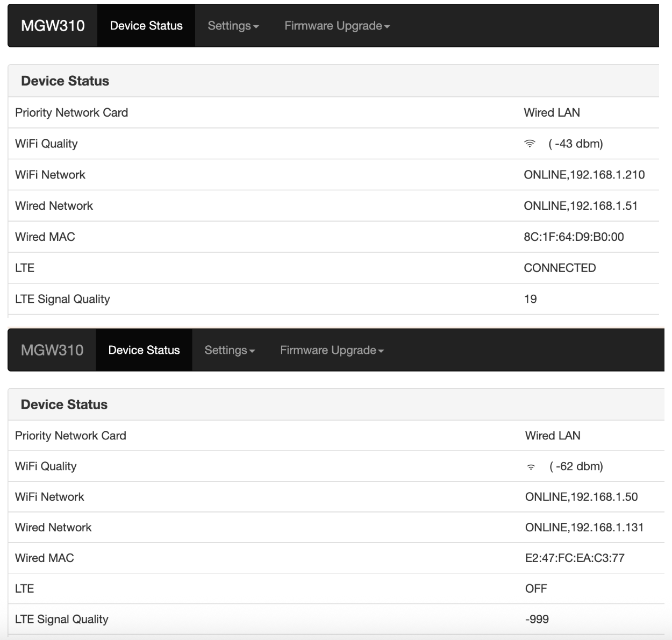Viewport: 672px width, 640px height.
Task: Click the WiFi signal icon beside -43 dbm
Action: pyautogui.click(x=530, y=144)
